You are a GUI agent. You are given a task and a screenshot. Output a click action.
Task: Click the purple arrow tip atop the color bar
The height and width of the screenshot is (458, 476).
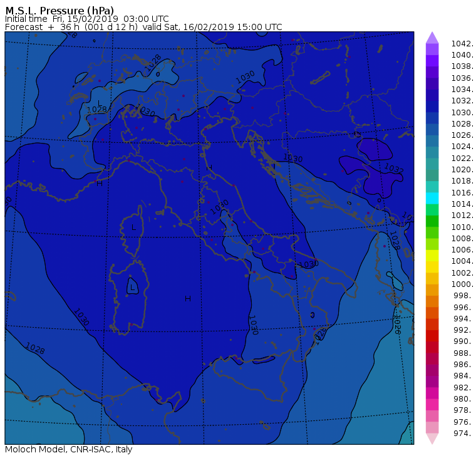click(x=432, y=38)
